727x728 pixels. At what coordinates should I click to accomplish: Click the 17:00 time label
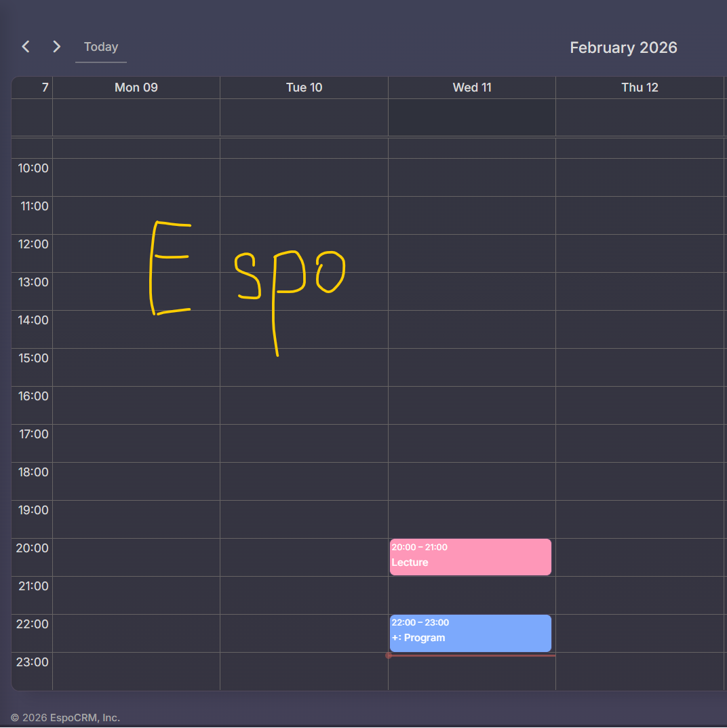coord(33,434)
